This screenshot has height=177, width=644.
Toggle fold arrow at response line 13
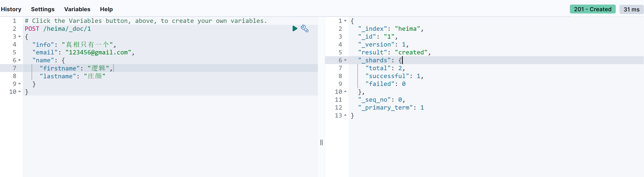[345, 115]
